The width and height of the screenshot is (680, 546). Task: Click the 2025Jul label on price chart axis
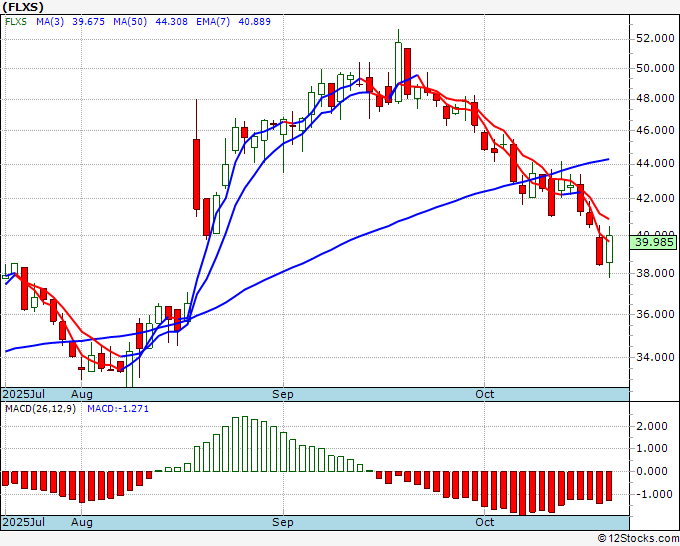[23, 394]
